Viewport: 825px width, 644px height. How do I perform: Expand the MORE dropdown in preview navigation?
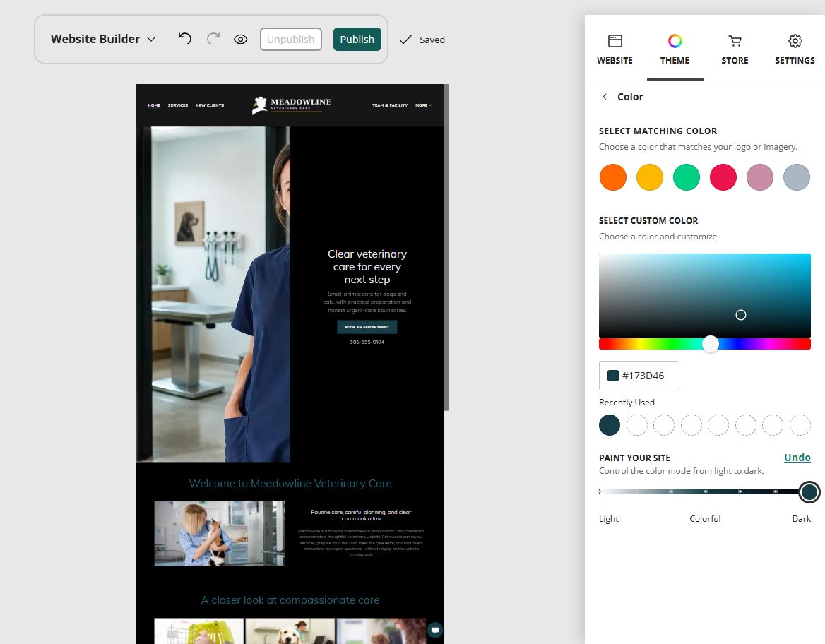point(424,105)
